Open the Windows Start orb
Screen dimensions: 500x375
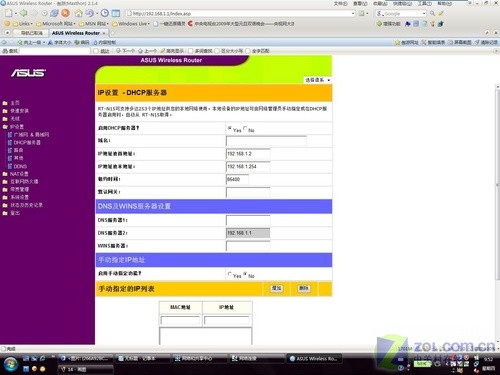11,364
